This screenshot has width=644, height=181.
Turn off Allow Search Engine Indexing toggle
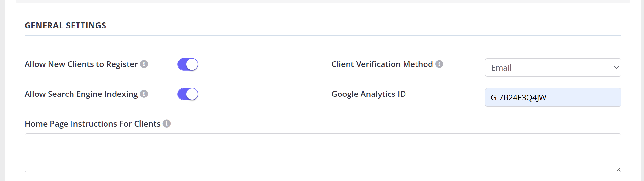[188, 94]
